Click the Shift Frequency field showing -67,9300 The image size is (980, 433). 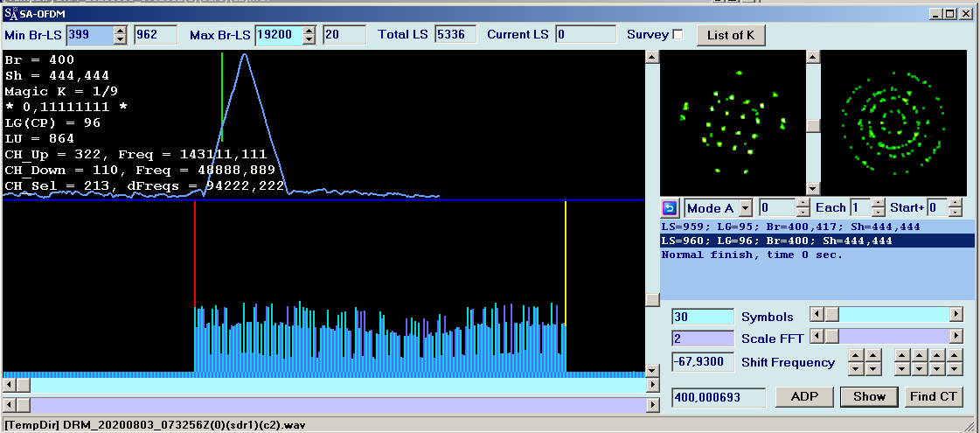tap(703, 361)
